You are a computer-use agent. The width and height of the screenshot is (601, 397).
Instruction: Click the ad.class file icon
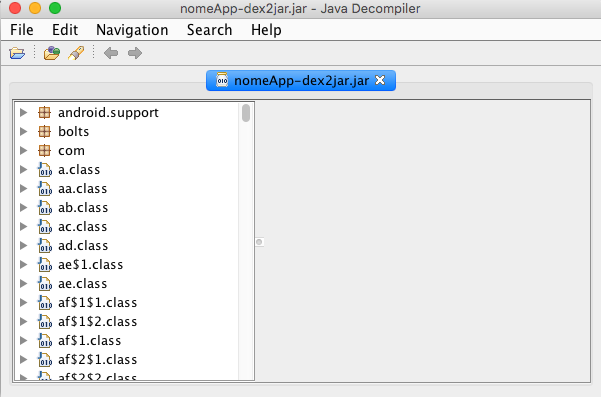[45, 245]
